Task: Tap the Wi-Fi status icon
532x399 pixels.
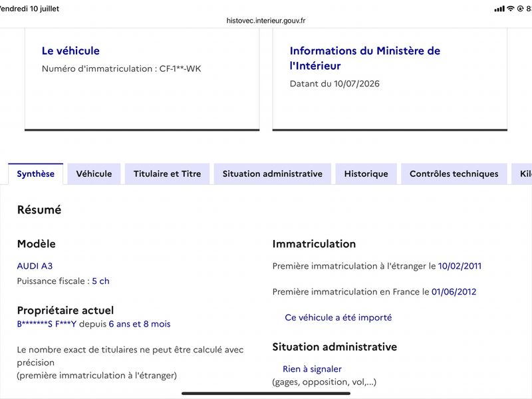Action: [x=511, y=9]
